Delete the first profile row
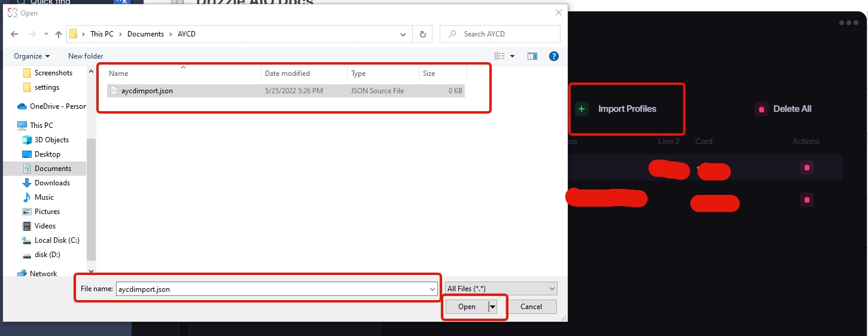868x336 pixels. point(807,167)
